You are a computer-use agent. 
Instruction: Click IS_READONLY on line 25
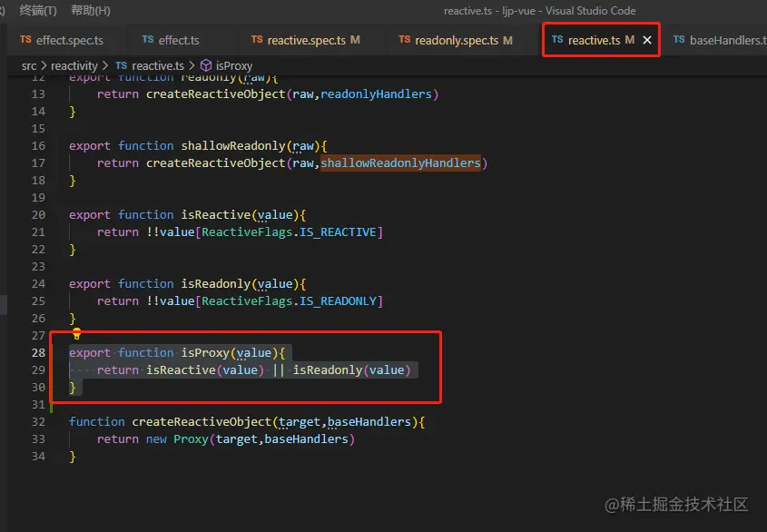point(338,301)
